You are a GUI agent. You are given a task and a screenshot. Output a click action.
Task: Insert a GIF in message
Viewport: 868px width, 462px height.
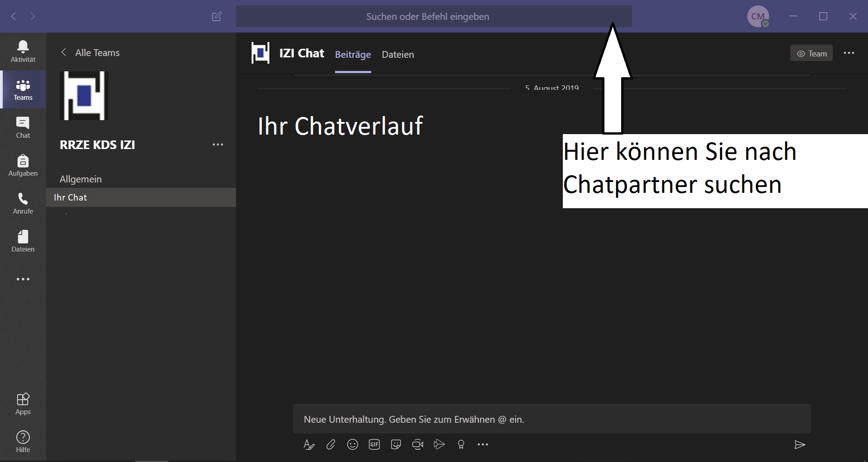(374, 445)
